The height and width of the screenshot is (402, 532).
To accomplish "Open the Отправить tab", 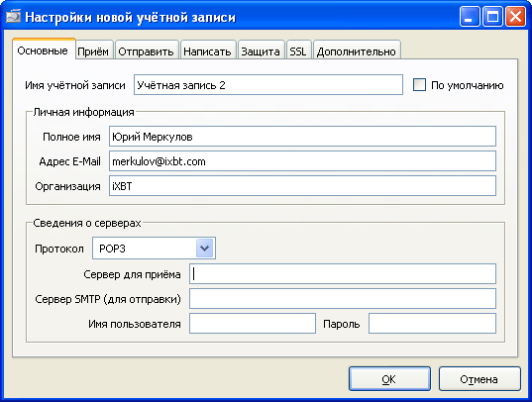I will [x=147, y=50].
